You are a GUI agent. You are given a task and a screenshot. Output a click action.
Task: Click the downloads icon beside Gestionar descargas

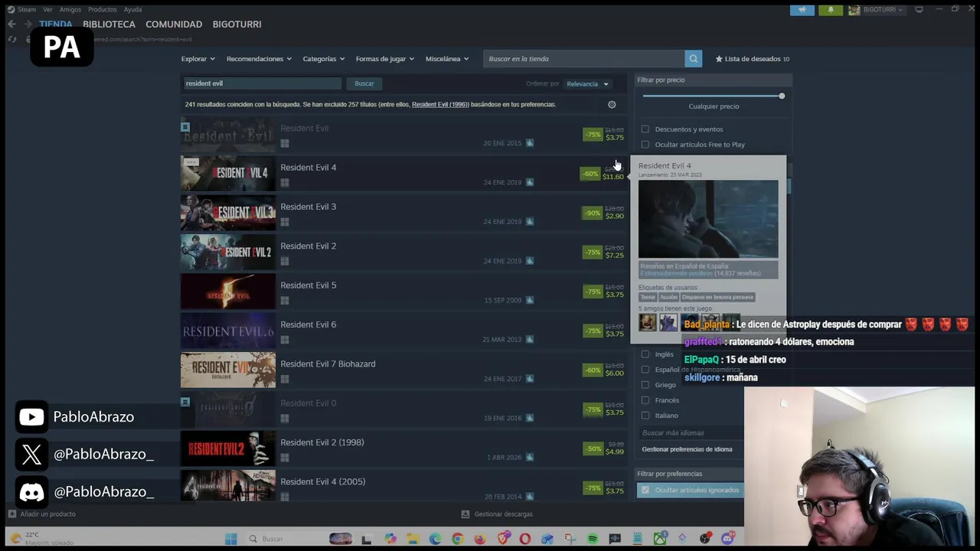[x=465, y=514]
